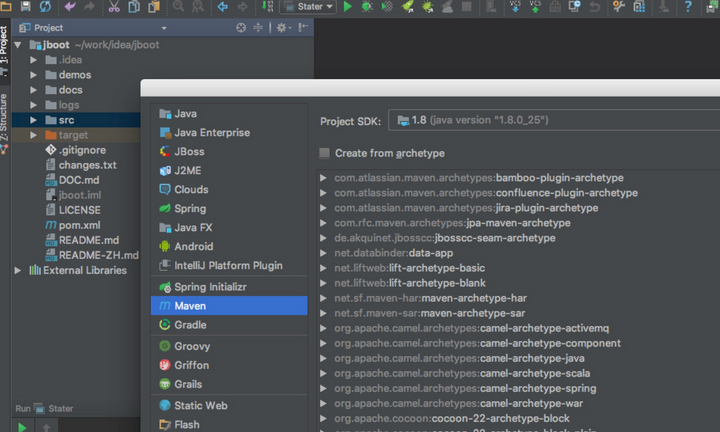Screen dimensions: 720x432
Task: Click the Back navigation arrow
Action: click(x=223, y=6)
